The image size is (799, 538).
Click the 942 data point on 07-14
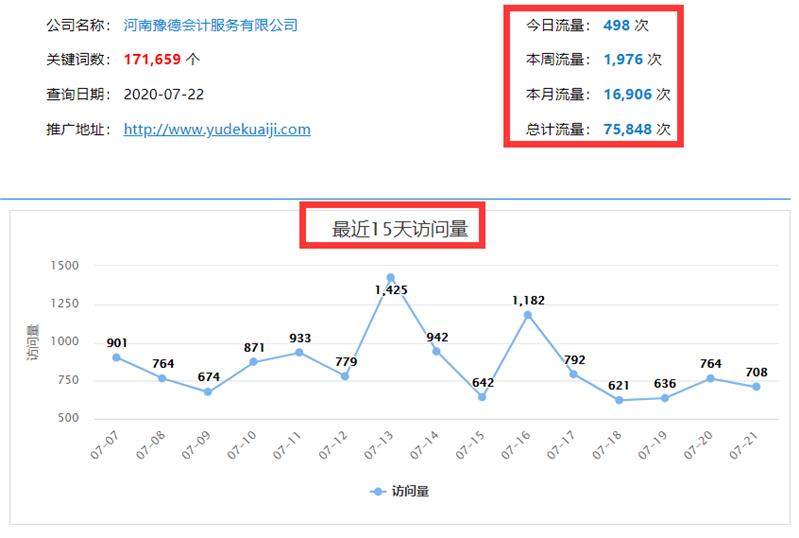click(437, 351)
